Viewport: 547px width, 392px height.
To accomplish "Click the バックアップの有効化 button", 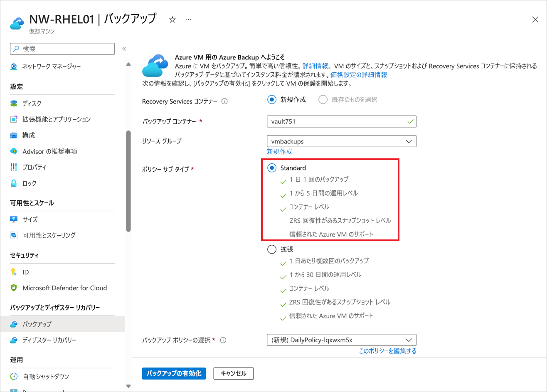I will coord(174,373).
